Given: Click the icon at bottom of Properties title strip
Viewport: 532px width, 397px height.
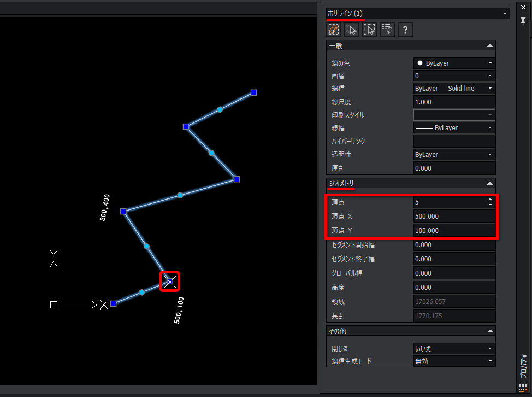Looking at the screenshot, I should tap(523, 388).
